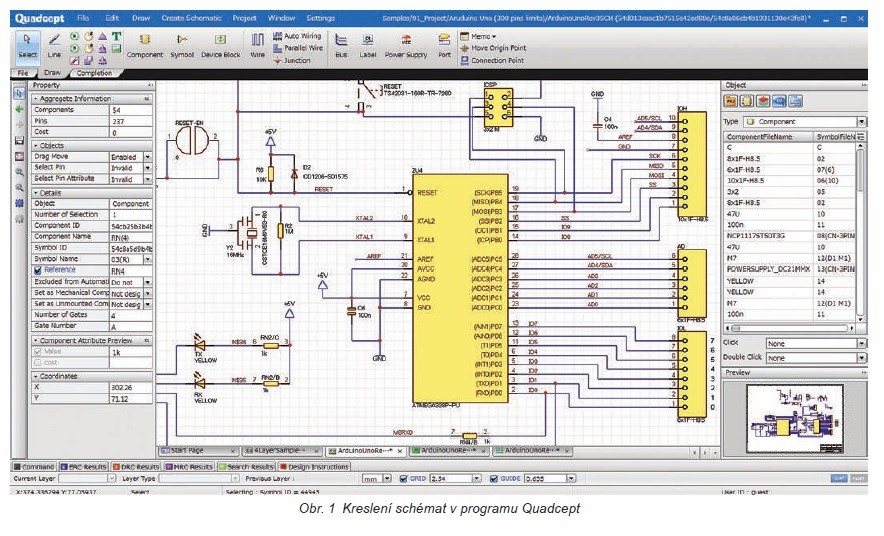Choose the Line drawing tool

(x=54, y=46)
